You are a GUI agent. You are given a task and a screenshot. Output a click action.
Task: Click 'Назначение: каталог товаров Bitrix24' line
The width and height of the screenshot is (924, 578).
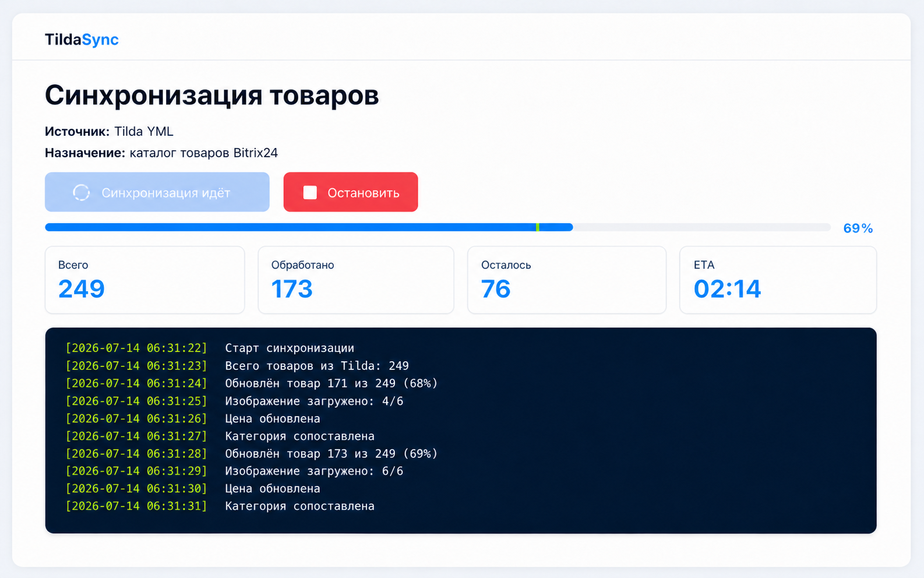[x=161, y=153]
